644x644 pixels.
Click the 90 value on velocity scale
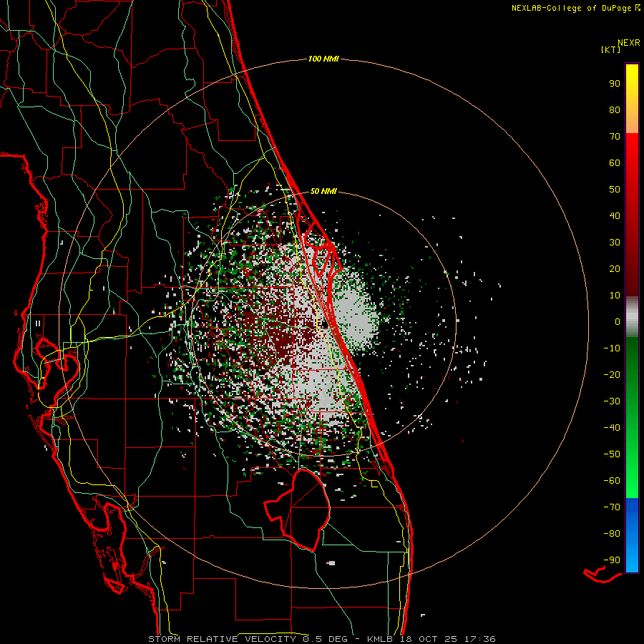pos(615,84)
